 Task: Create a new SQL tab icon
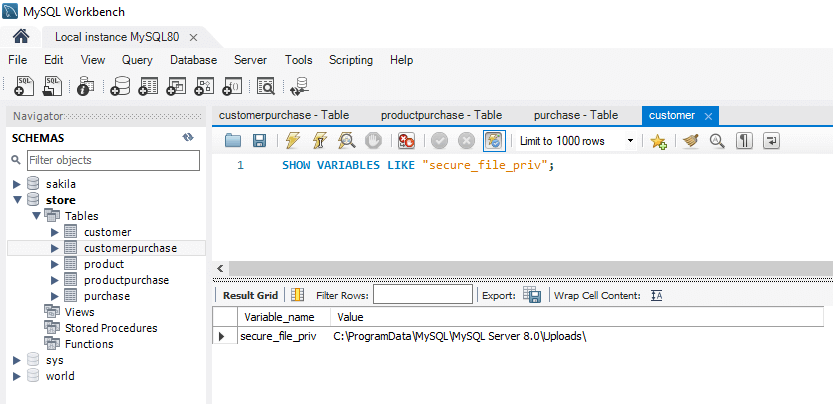(x=23, y=86)
